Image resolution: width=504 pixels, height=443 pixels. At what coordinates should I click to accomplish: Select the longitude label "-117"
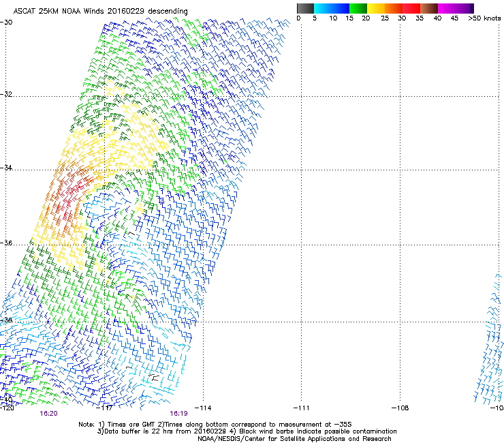coord(104,408)
